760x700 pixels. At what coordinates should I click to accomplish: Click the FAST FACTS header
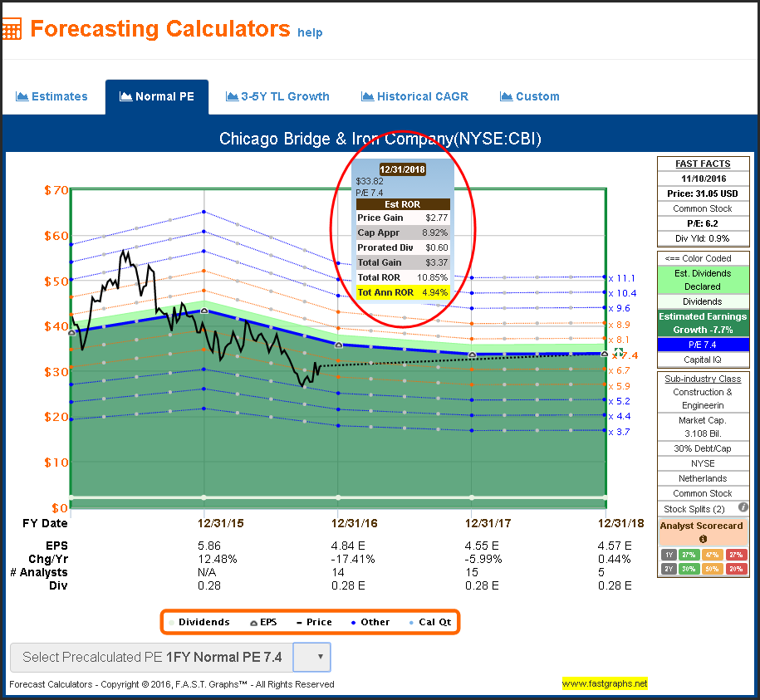click(x=703, y=164)
